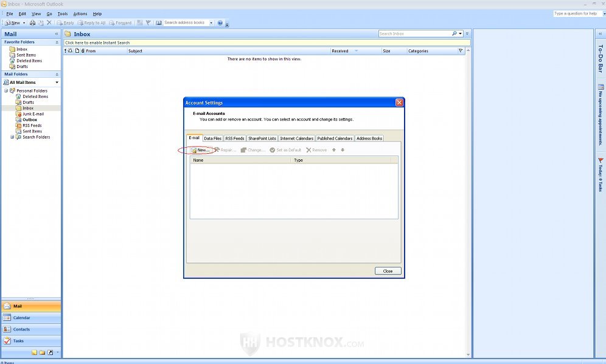Image resolution: width=606 pixels, height=364 pixels.
Task: Click the New mail toolbar button
Action: (x=13, y=22)
